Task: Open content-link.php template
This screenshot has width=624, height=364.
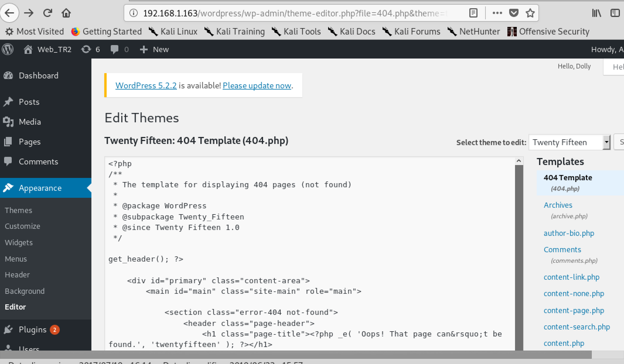Action: coord(572,277)
